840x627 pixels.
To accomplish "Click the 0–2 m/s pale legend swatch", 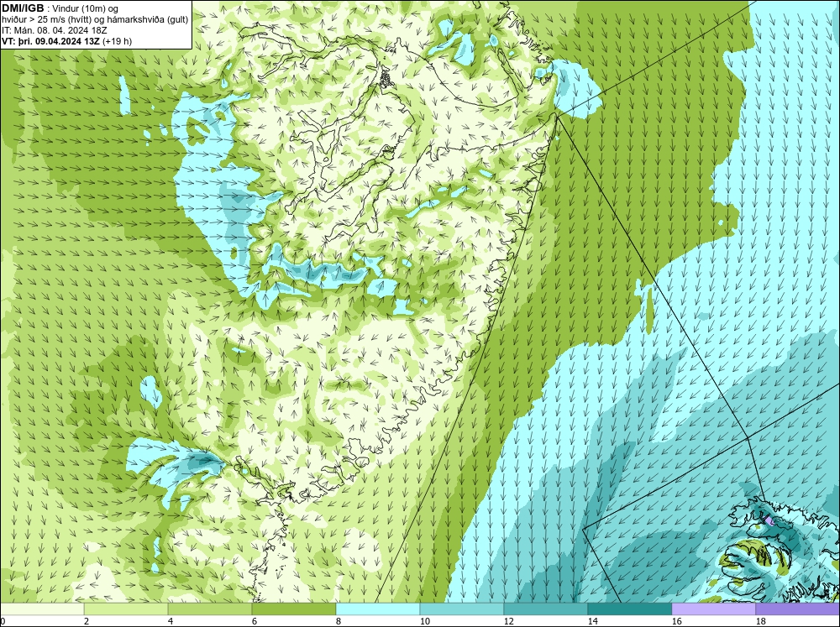I will pyautogui.click(x=42, y=609).
